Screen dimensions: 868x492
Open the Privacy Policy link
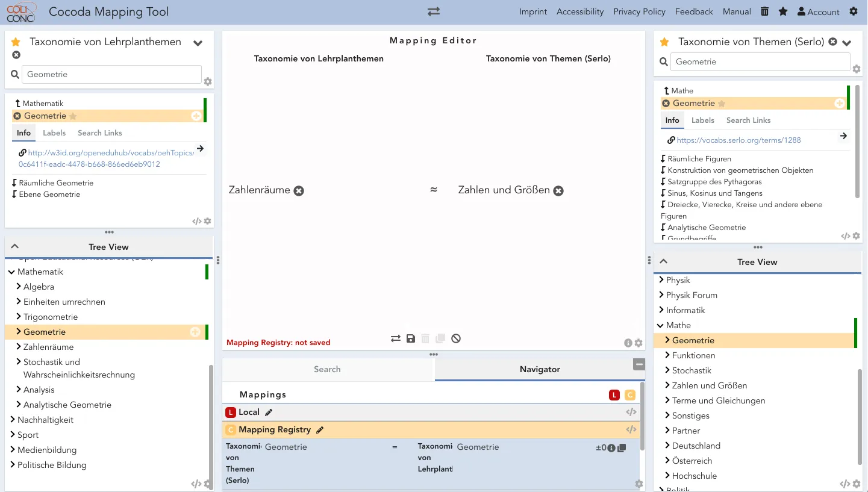pyautogui.click(x=639, y=11)
